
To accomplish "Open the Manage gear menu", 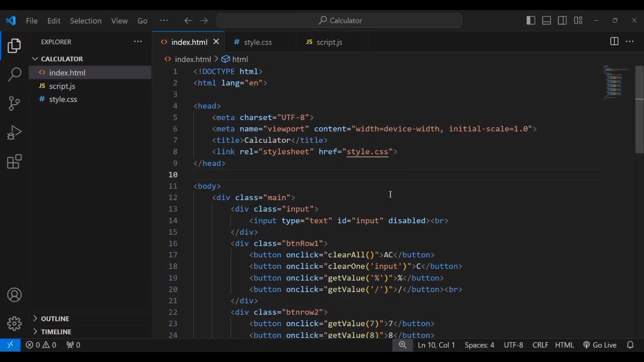I will pyautogui.click(x=15, y=323).
